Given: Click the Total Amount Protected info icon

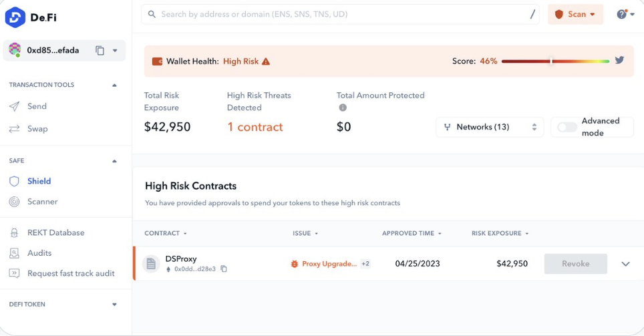Looking at the screenshot, I should 343,108.
